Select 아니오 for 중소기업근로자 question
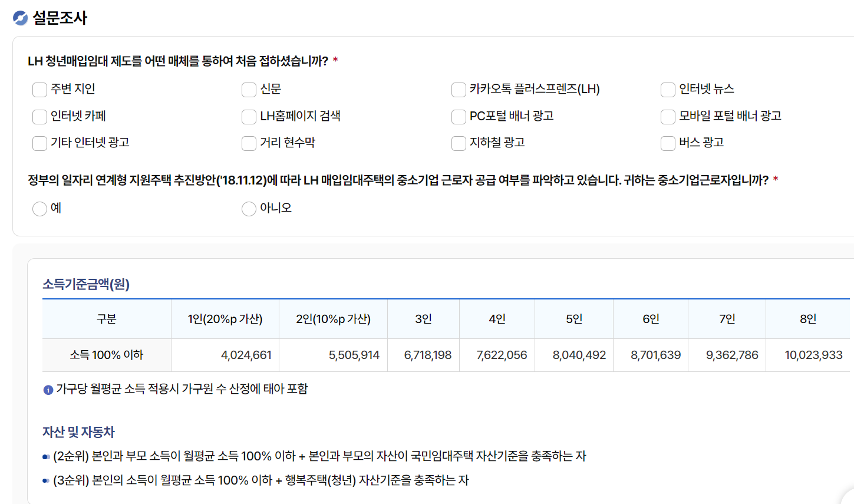This screenshot has width=854, height=504. point(249,209)
